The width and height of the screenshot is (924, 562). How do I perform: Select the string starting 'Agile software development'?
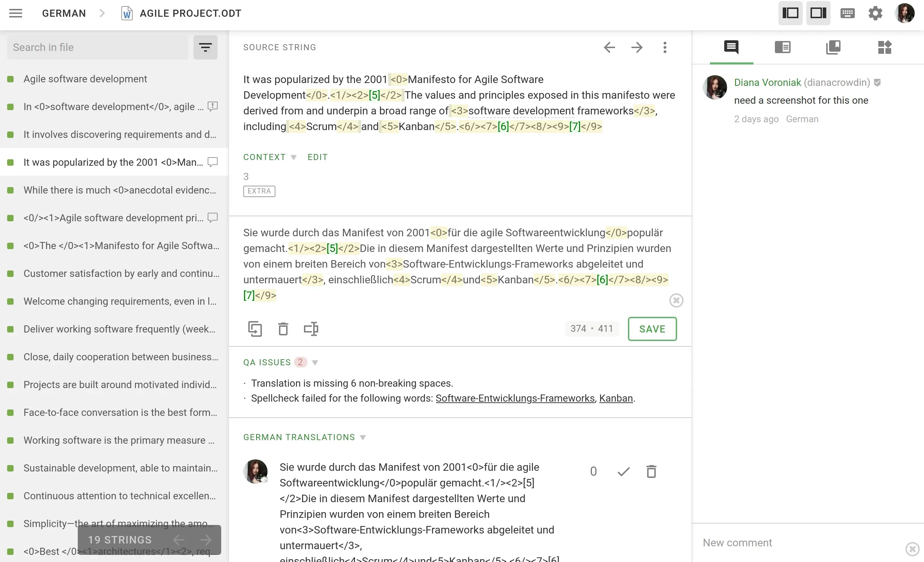(x=85, y=79)
